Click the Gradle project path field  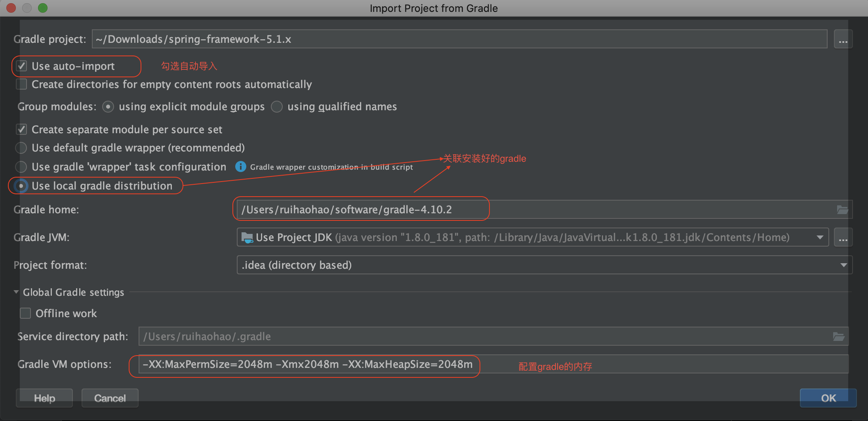pos(459,39)
